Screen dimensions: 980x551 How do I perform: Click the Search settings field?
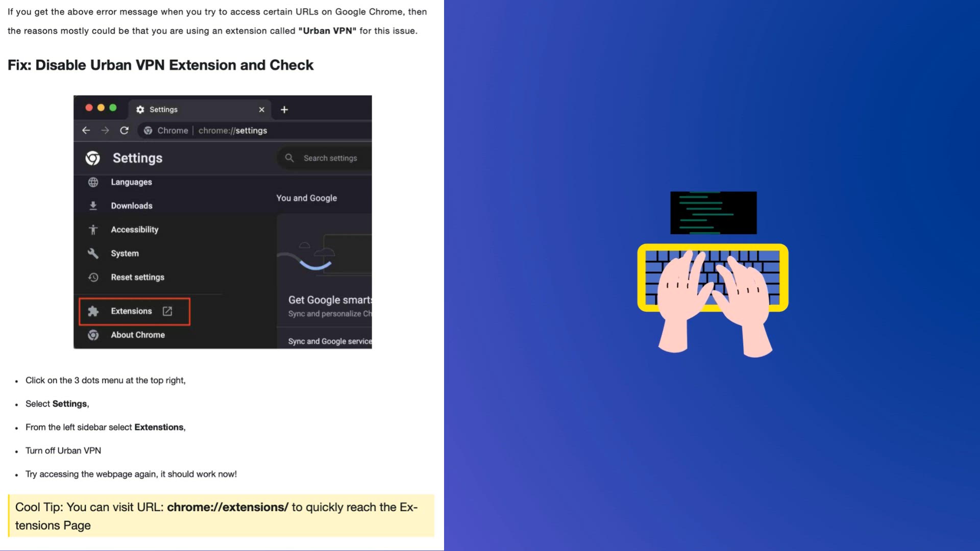[325, 158]
